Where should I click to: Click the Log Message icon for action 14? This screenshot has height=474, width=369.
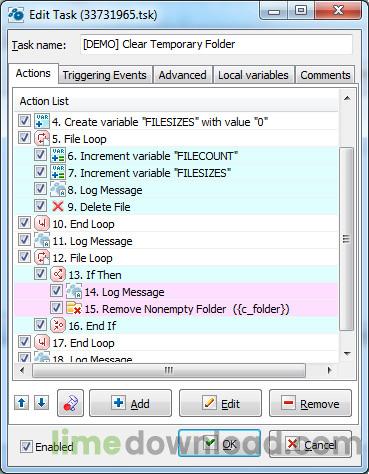pos(74,292)
